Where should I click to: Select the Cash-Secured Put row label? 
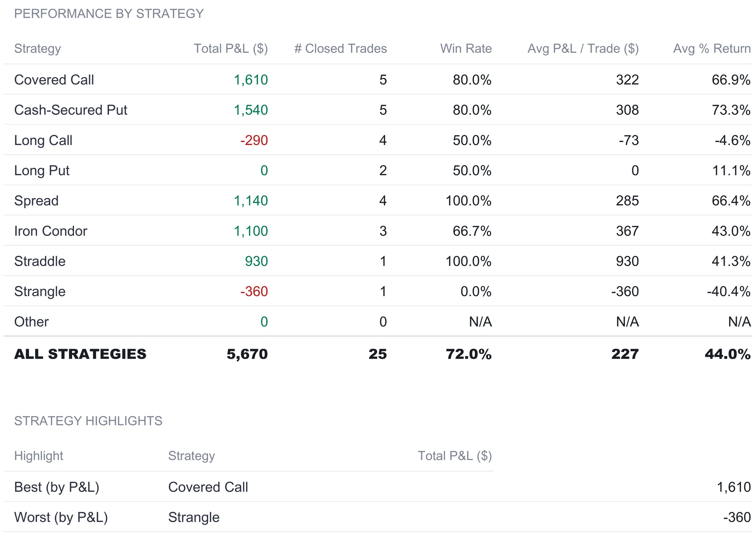pos(71,110)
